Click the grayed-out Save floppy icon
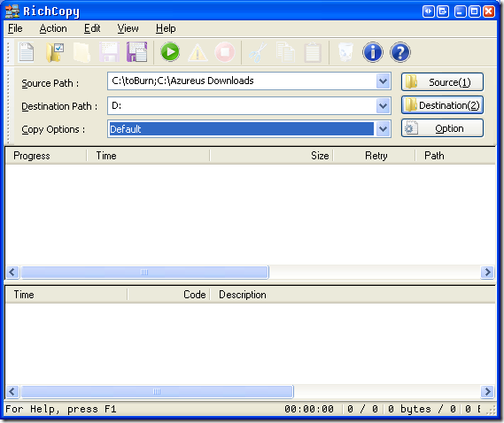The width and height of the screenshot is (504, 423). click(x=109, y=52)
